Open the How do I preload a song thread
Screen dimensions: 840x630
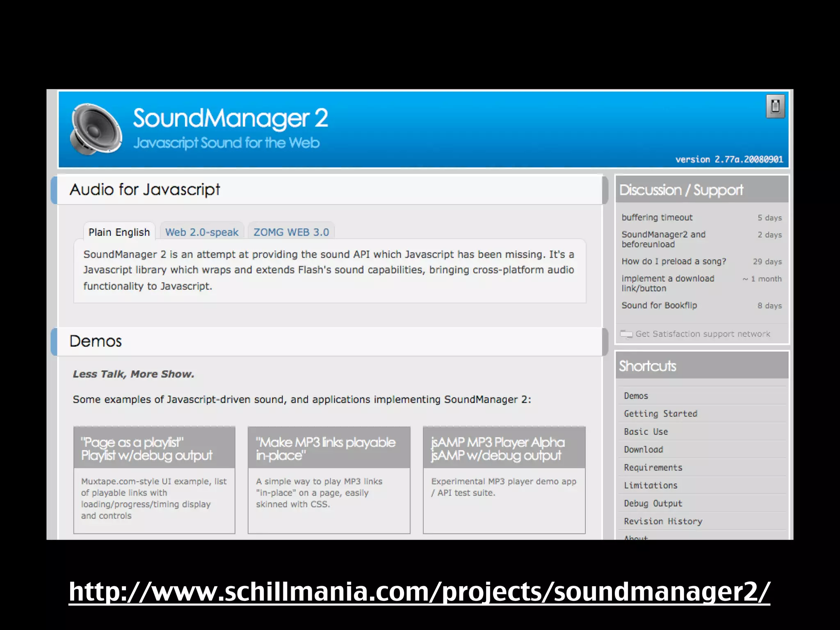(x=673, y=261)
